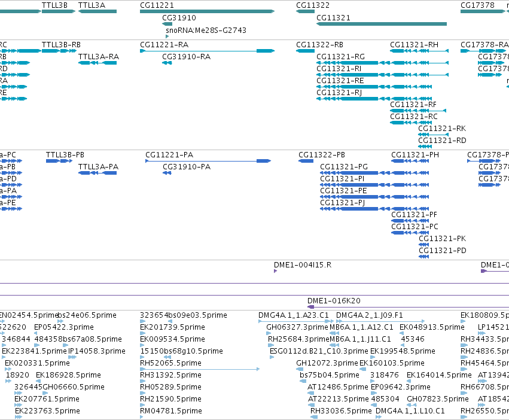Screen dimensions: 509x420
Task: Open EST RH52065.5prime
Action: (x=170, y=363)
